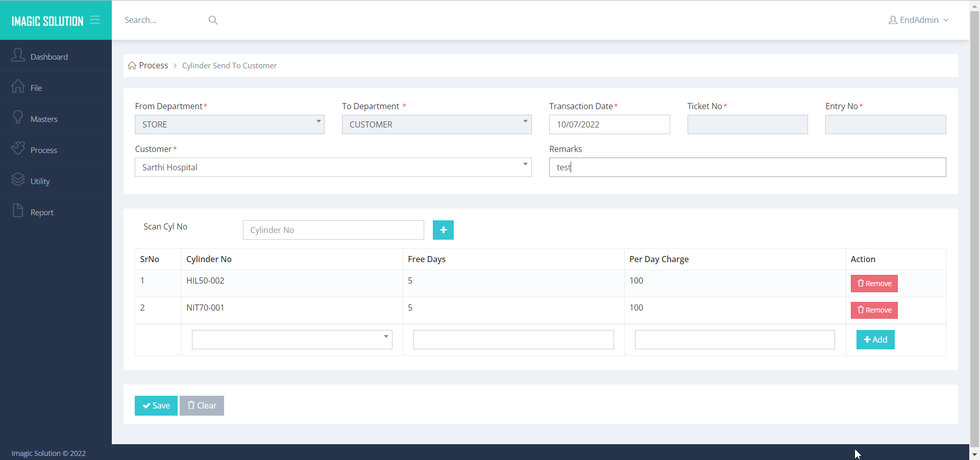
Task: Click the home icon in breadcrumb
Action: 132,65
